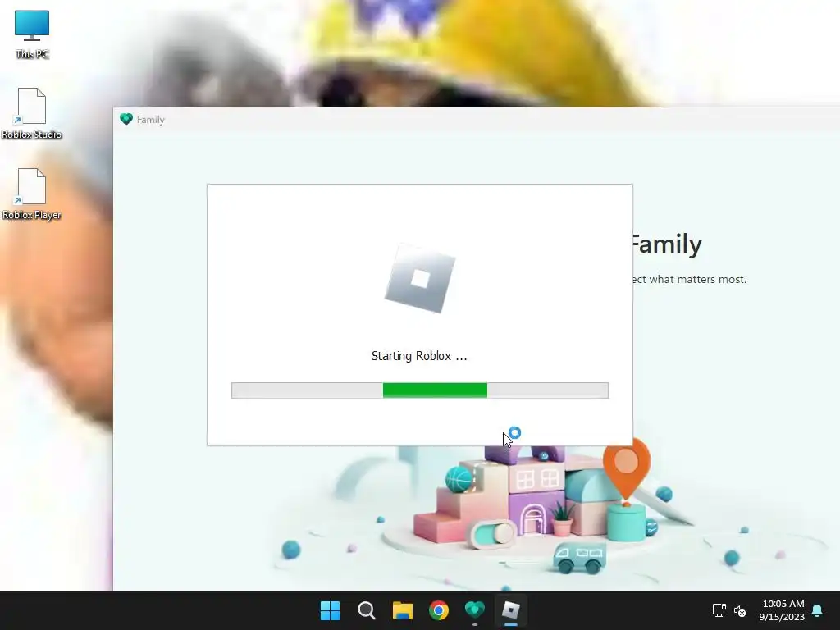
Task: Select the Roblox taskbar icon
Action: click(x=511, y=610)
